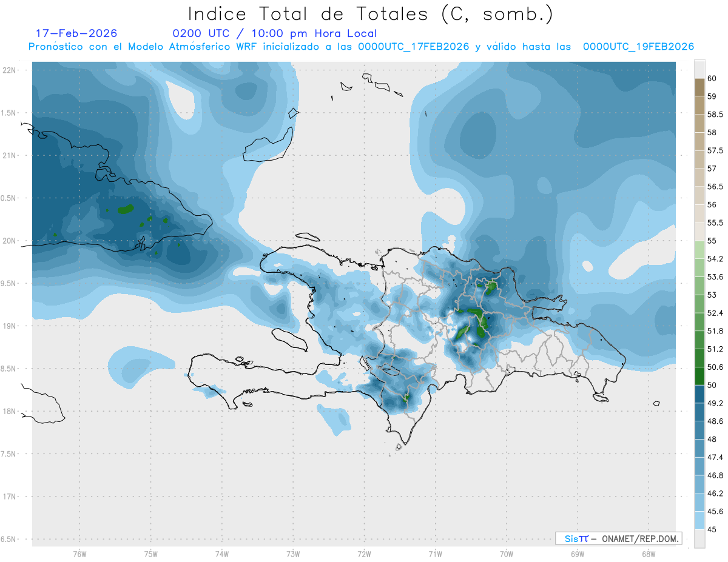This screenshot has height=562, width=728.
Task: Click the colorbar label '49.2'
Action: pos(715,403)
